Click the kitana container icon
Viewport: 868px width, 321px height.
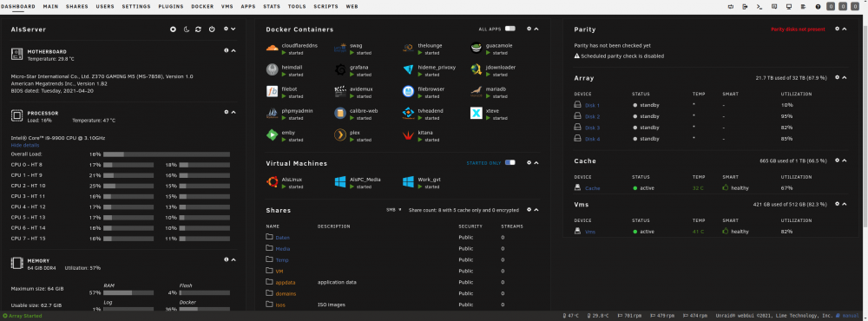pyautogui.click(x=409, y=135)
